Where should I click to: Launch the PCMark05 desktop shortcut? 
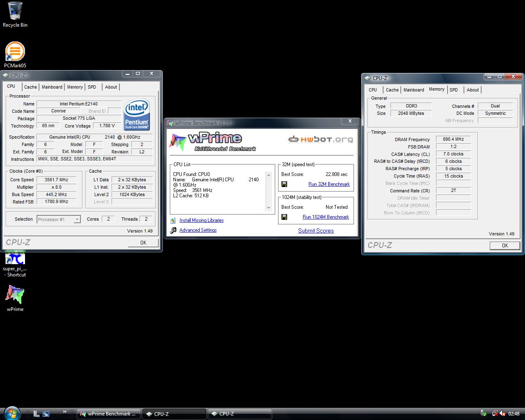tap(15, 55)
